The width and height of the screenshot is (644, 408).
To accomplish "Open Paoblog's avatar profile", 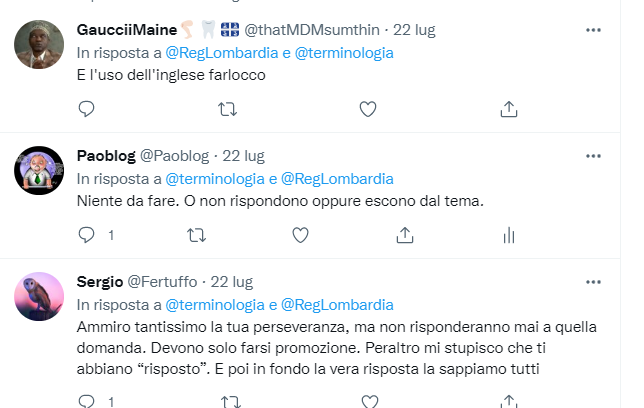I will [x=40, y=170].
